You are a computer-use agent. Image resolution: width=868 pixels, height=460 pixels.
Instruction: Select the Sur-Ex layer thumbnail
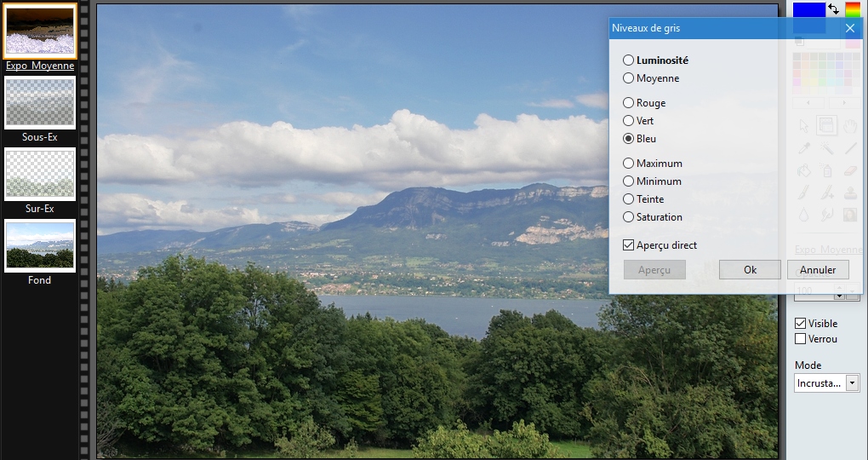coord(40,174)
